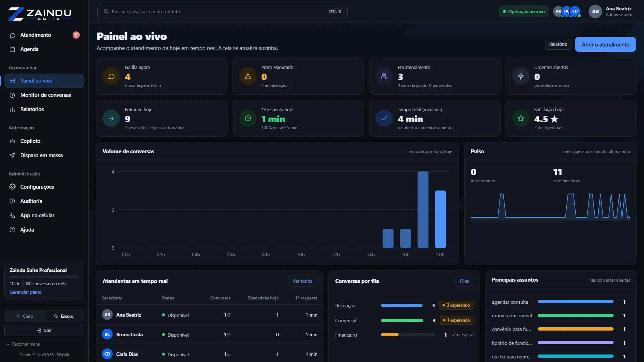Click the Sair logout button
The width and height of the screenshot is (644, 362).
click(44, 331)
